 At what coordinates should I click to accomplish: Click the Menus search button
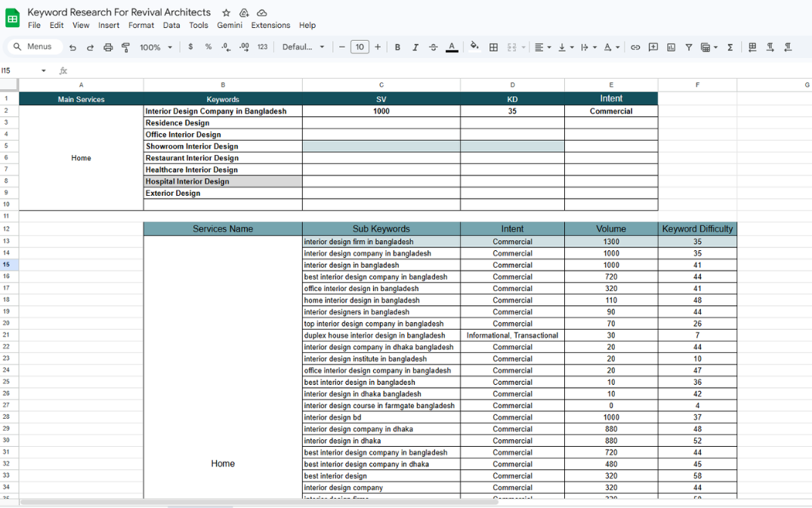[33, 47]
